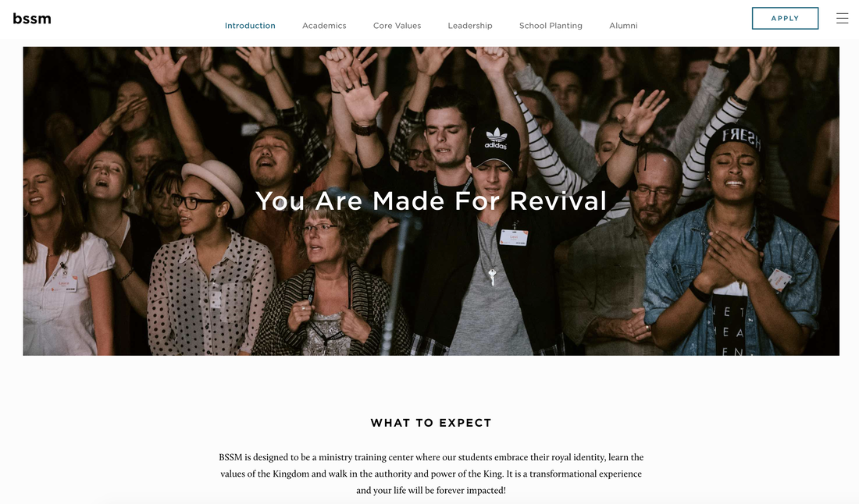This screenshot has height=504, width=859.
Task: Click the Adidas logo on the black cap
Action: (x=496, y=138)
